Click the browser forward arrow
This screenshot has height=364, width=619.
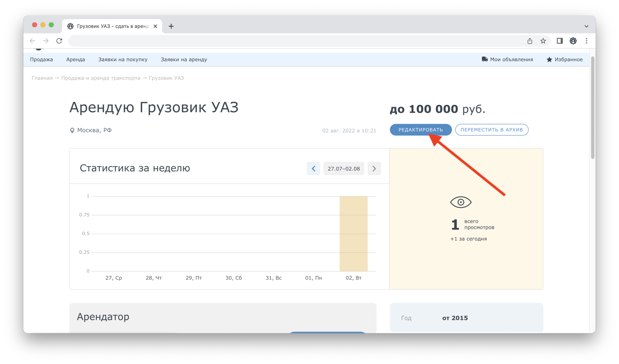46,41
